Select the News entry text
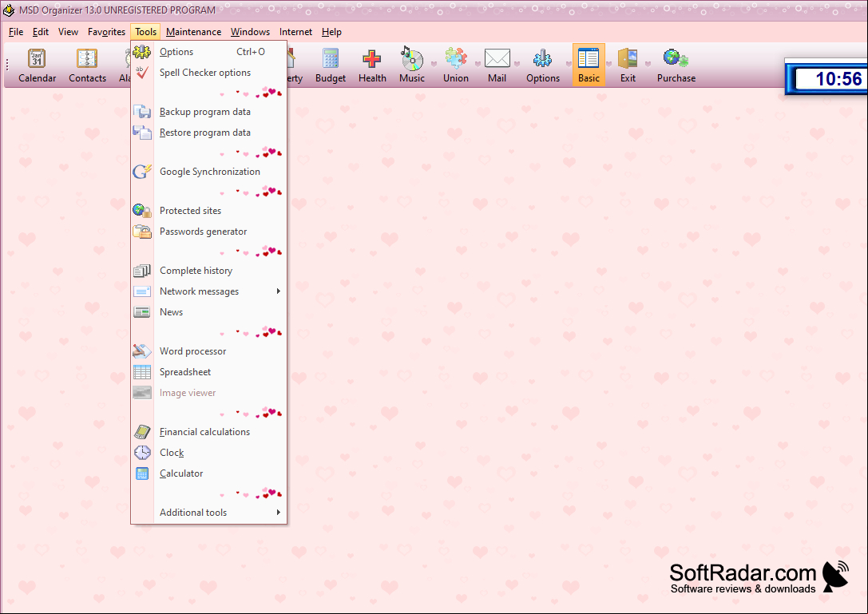The width and height of the screenshot is (868, 614). click(x=171, y=312)
